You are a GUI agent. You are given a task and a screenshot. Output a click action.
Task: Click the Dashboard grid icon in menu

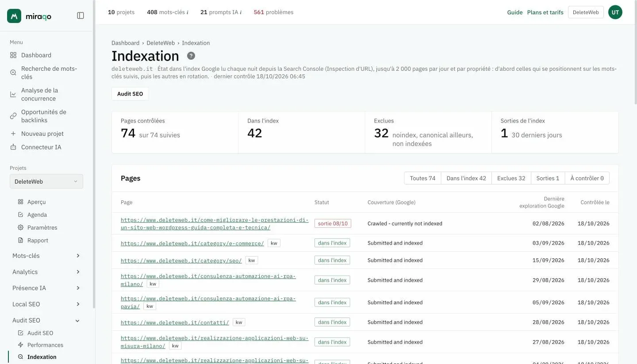(x=13, y=55)
